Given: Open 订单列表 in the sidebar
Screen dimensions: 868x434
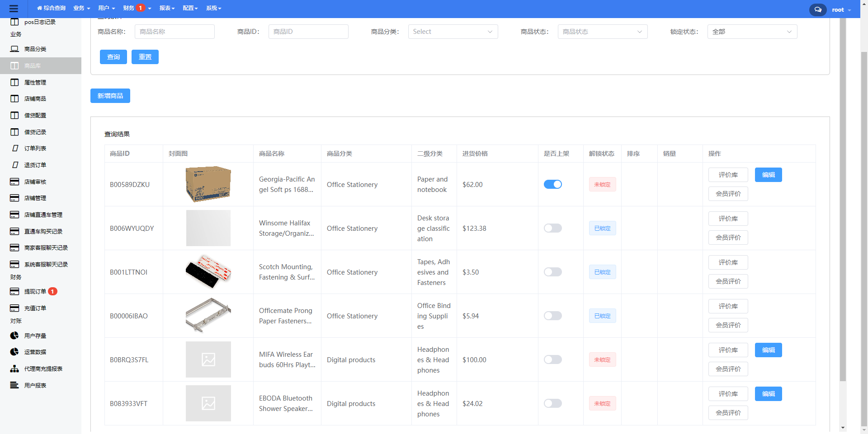Looking at the screenshot, I should [x=35, y=148].
